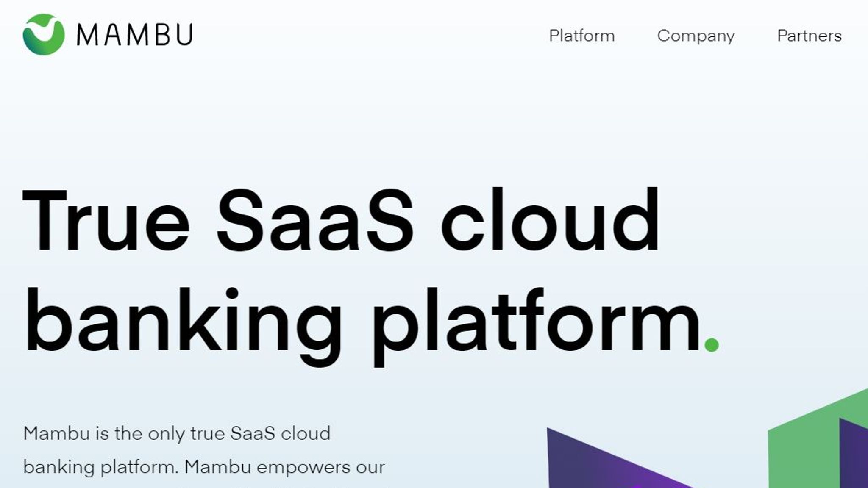Click text "banking platform. Mambu empowers our"
The width and height of the screenshot is (868, 488).
[204, 467]
